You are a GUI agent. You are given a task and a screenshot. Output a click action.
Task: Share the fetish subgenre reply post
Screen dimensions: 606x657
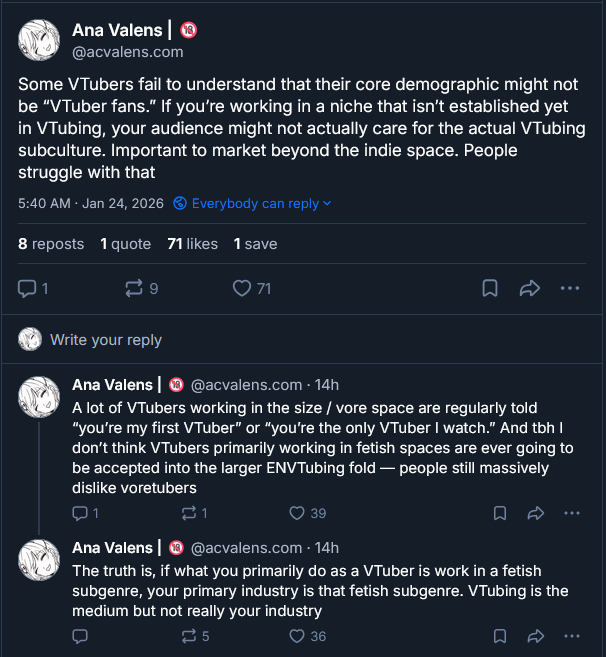(535, 636)
